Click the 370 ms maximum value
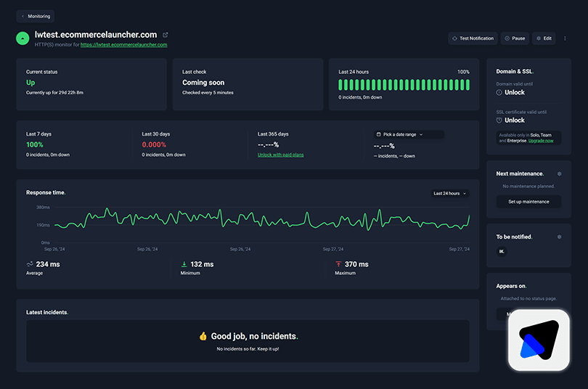The image size is (588, 389). click(356, 264)
